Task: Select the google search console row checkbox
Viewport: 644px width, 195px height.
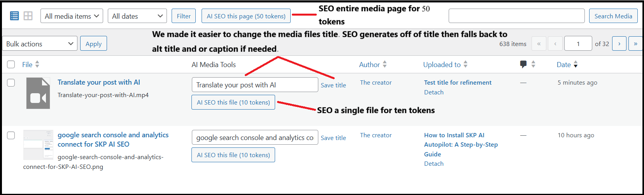Action: pyautogui.click(x=11, y=135)
